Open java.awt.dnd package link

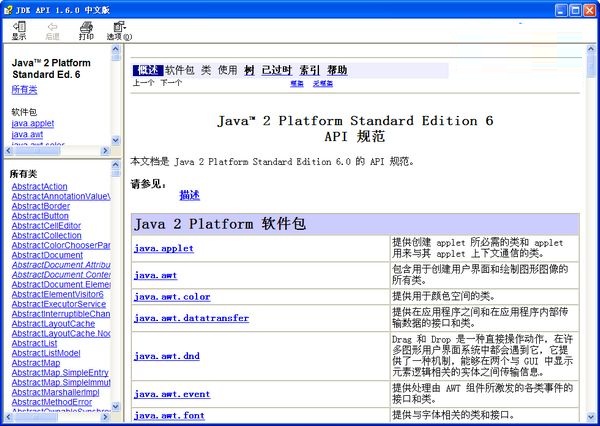(167, 355)
